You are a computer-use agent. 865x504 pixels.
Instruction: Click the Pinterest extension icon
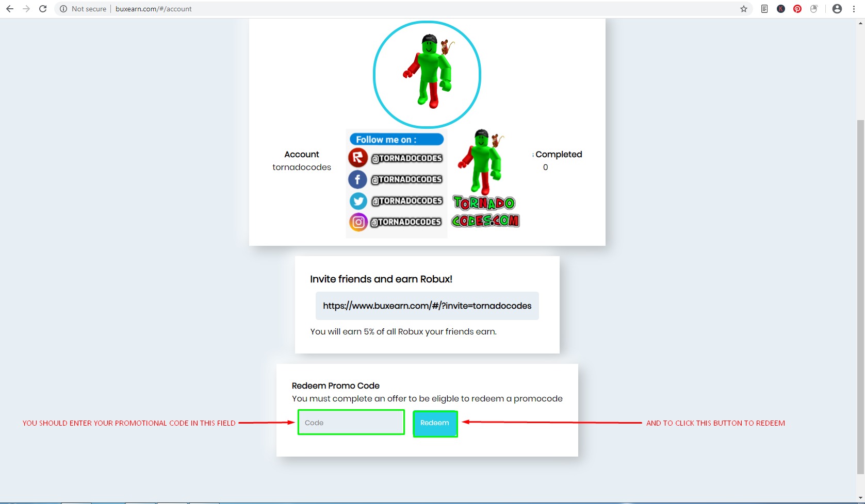pyautogui.click(x=797, y=9)
